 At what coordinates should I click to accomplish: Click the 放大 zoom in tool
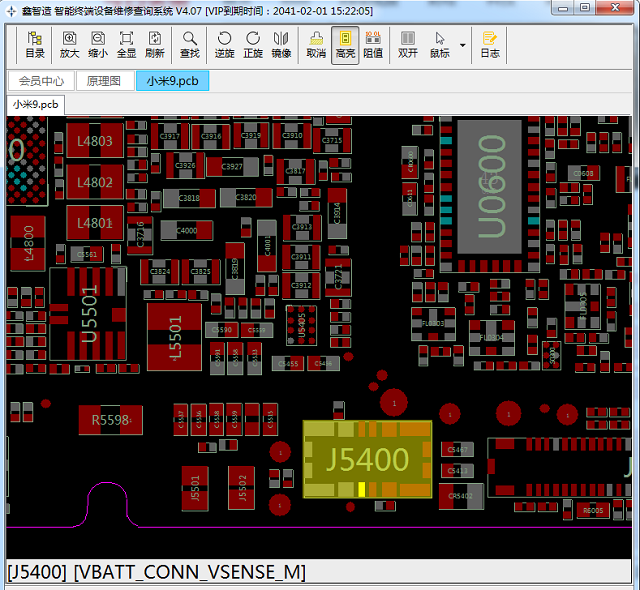click(x=69, y=45)
